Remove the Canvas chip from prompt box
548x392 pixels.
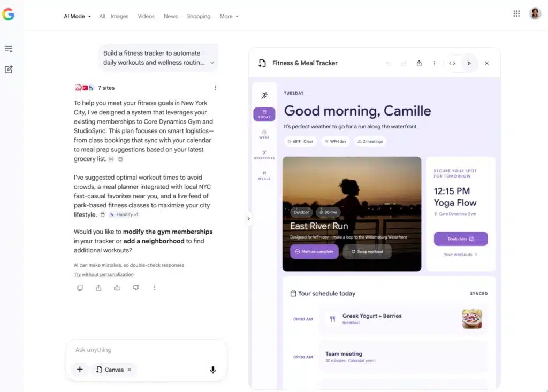pos(130,370)
